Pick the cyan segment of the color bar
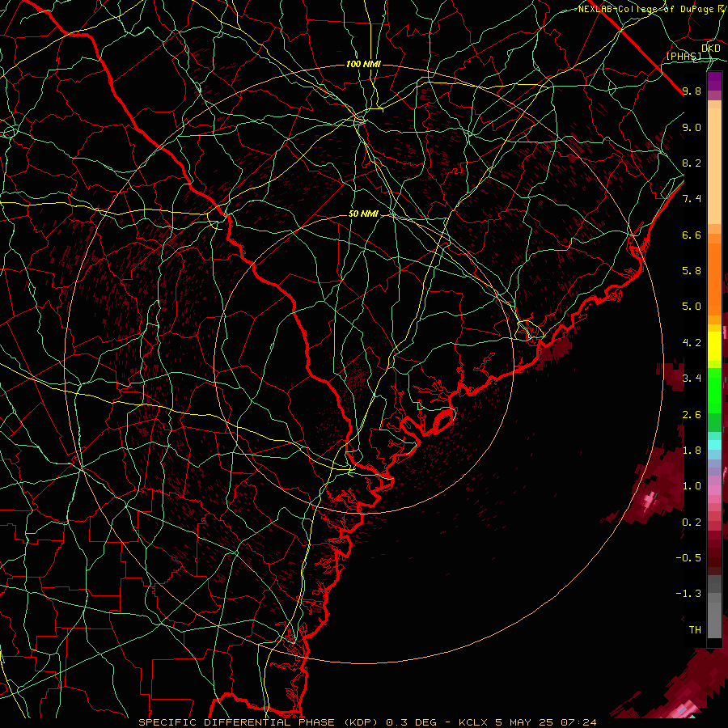 714,444
